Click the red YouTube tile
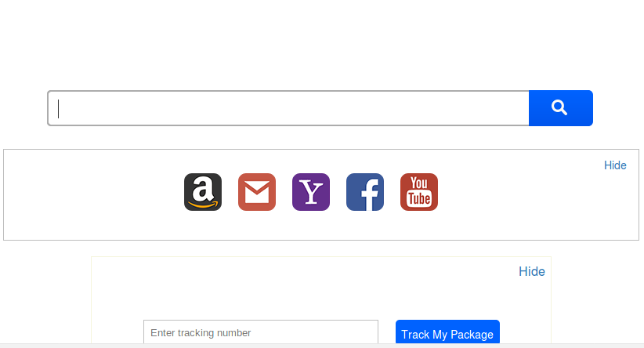 click(x=419, y=192)
